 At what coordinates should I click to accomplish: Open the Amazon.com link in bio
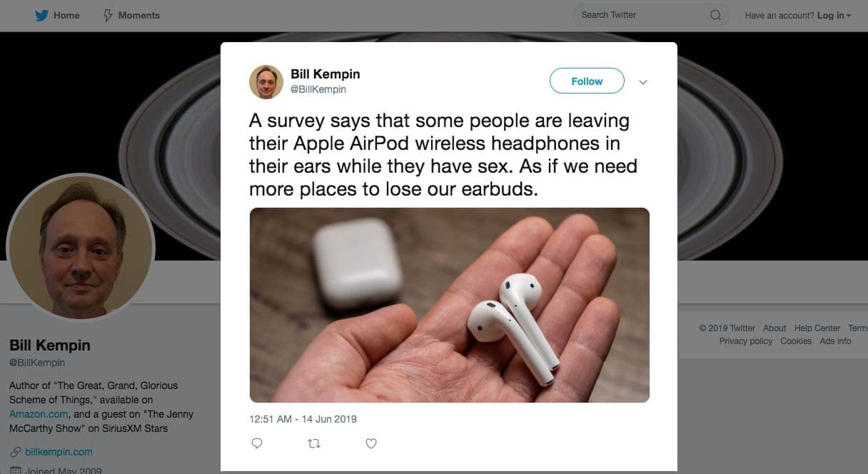(39, 414)
